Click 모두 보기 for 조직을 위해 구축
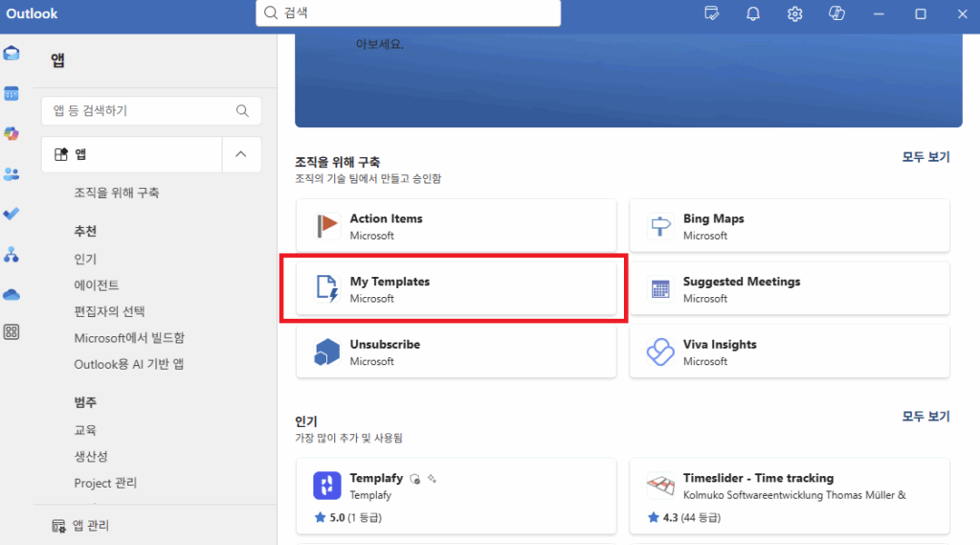 pyautogui.click(x=925, y=157)
